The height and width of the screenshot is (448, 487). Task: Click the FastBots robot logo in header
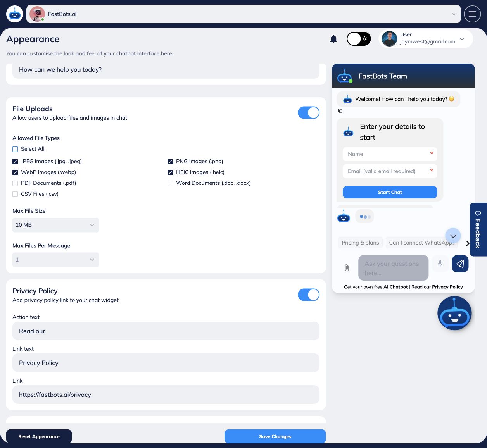point(15,14)
